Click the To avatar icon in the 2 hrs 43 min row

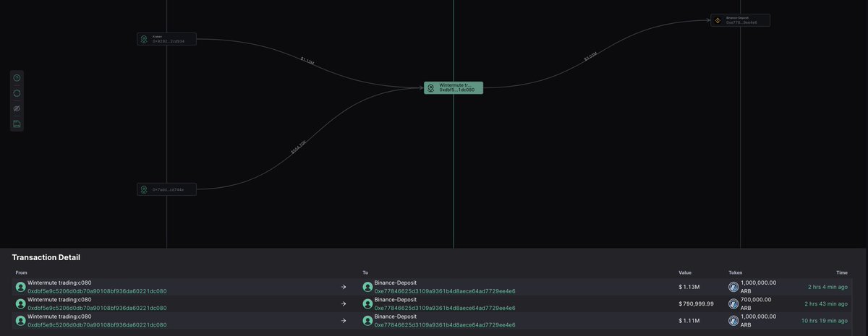367,303
